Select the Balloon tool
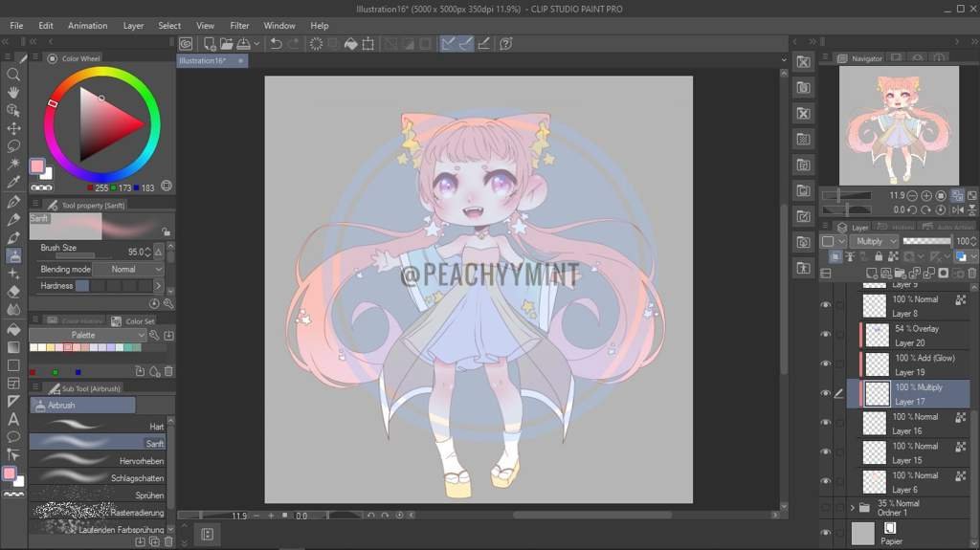This screenshot has height=550, width=980. point(13,437)
